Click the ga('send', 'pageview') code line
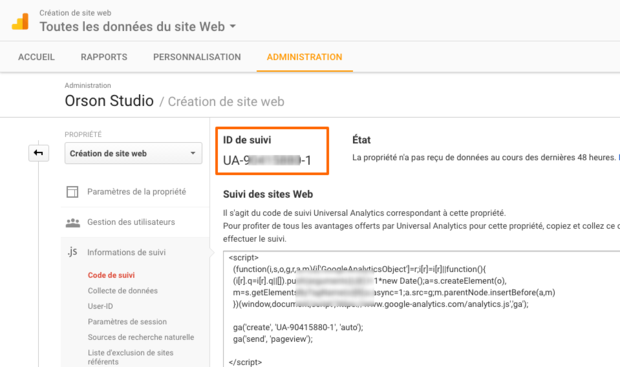 pyautogui.click(x=273, y=339)
